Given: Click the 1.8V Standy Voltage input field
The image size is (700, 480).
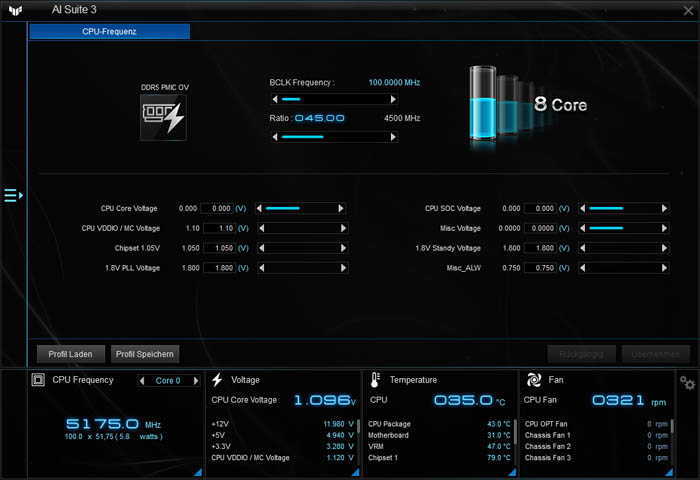Looking at the screenshot, I should pyautogui.click(x=540, y=248).
